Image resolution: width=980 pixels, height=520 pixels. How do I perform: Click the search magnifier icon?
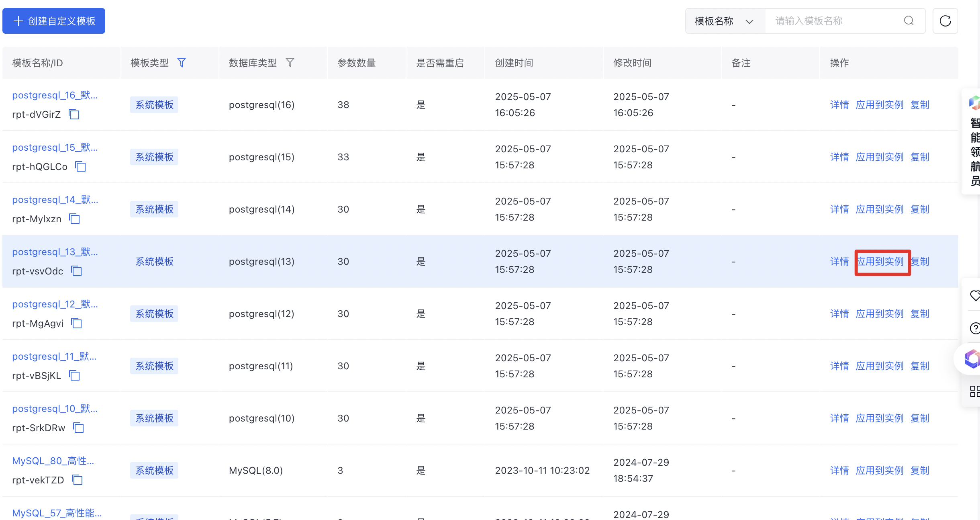909,21
